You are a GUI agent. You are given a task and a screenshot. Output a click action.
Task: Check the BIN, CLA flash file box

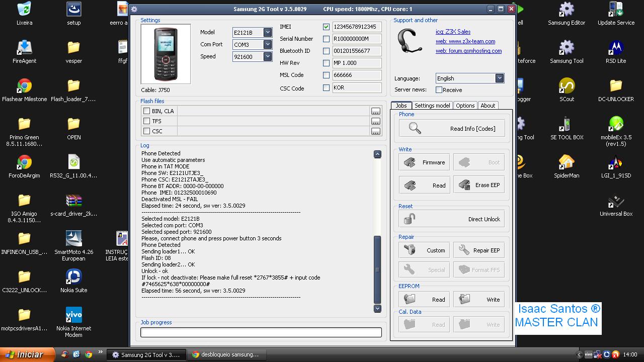(146, 111)
